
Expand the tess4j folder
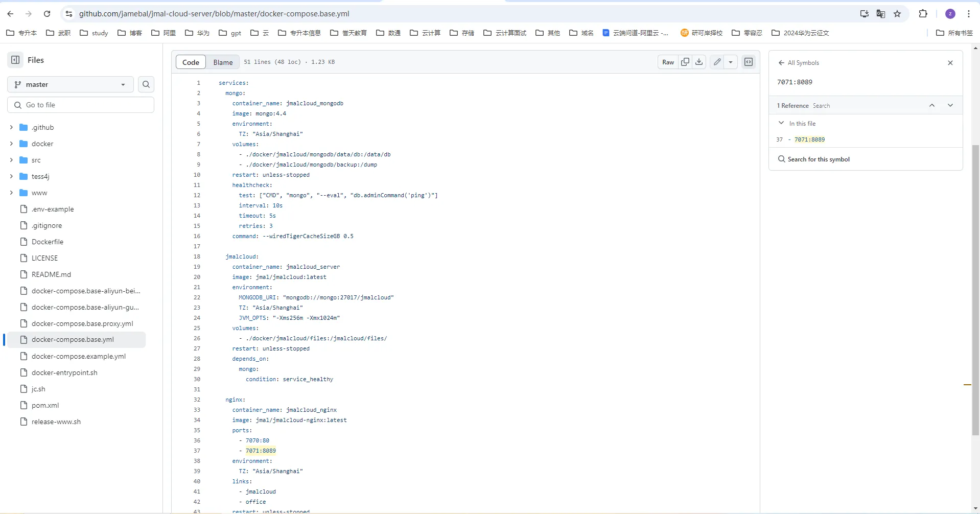point(11,176)
